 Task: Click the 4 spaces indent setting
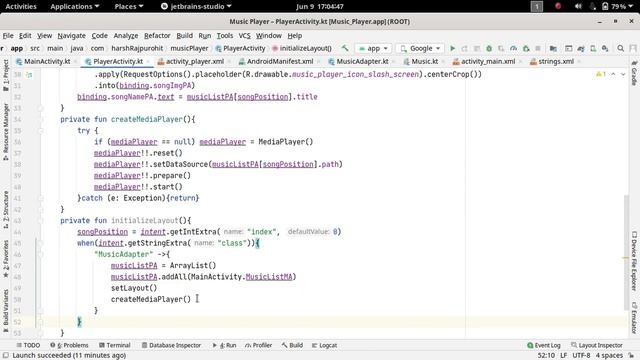(609, 356)
